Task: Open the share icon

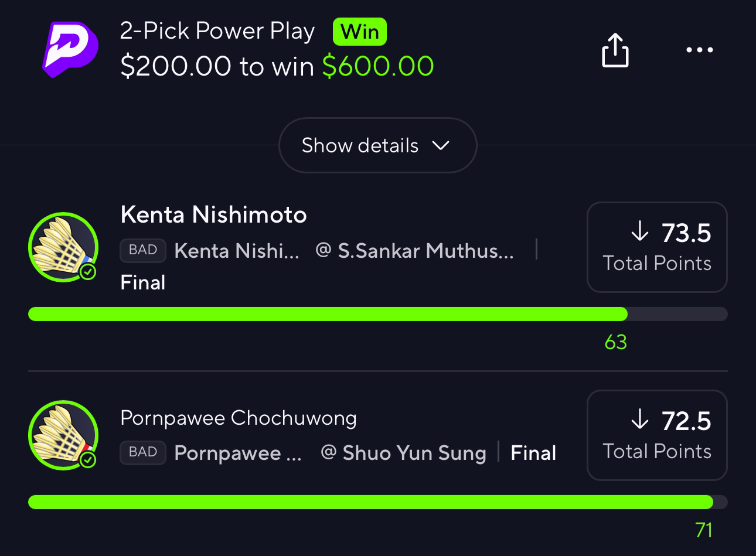Action: (615, 50)
